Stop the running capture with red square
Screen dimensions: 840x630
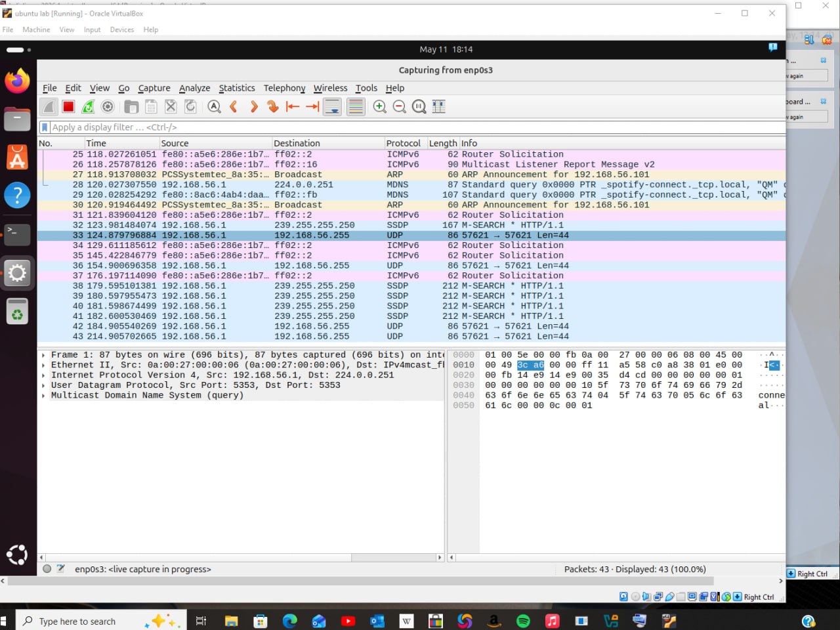68,106
